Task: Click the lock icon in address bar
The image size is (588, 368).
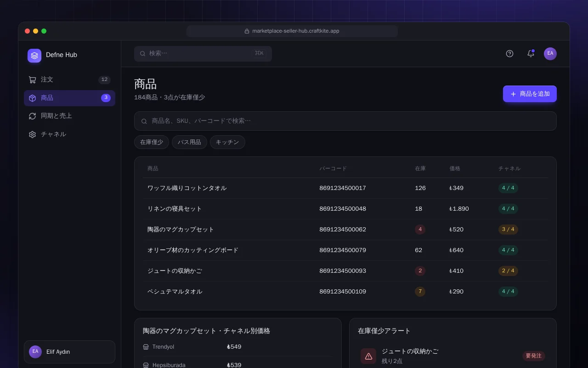Action: [247, 31]
